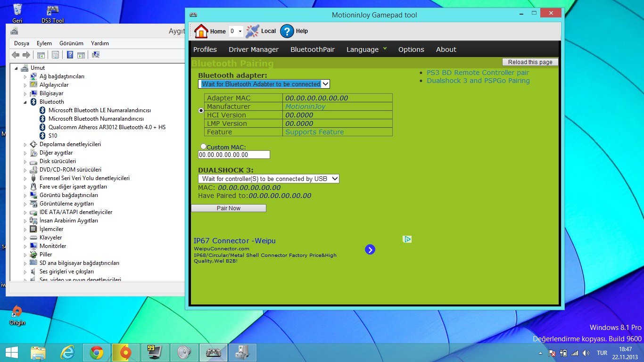Screen dimensions: 644x362
Task: Switch to Origin in the taskbar
Action: 125,353
